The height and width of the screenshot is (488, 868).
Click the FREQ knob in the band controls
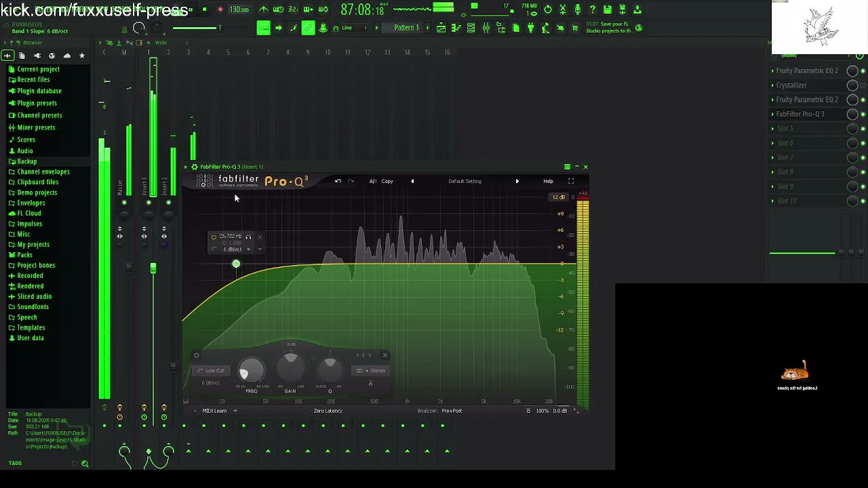coord(252,370)
